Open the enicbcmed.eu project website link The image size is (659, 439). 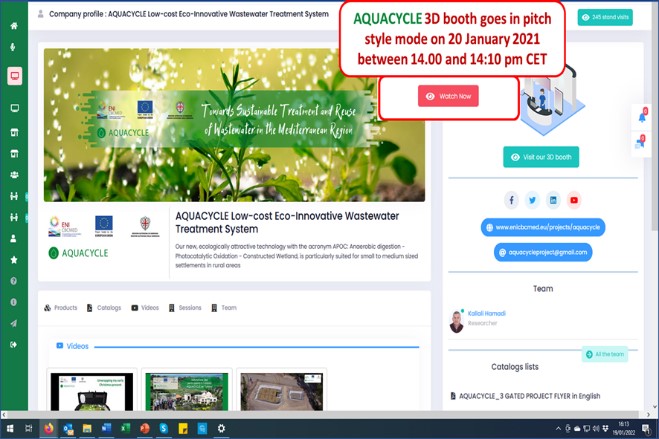click(542, 227)
